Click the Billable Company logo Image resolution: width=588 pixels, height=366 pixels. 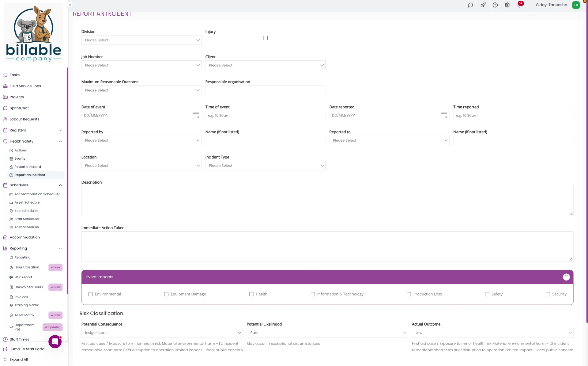(34, 33)
